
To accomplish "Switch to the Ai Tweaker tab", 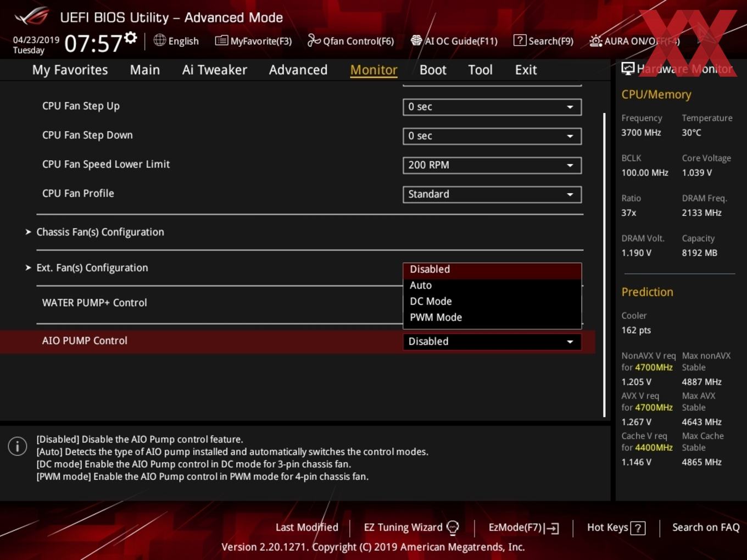I will [x=214, y=70].
